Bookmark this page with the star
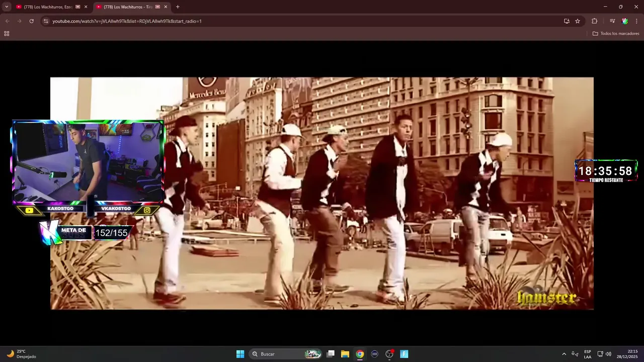The width and height of the screenshot is (644, 362). click(578, 21)
